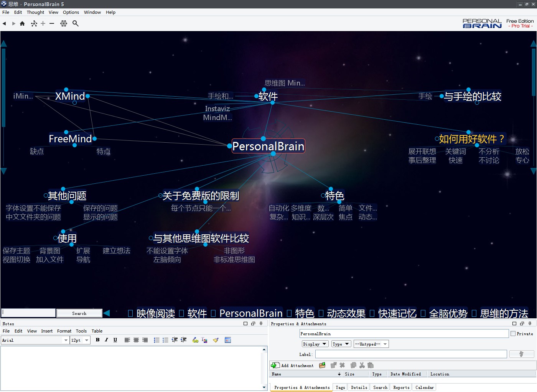Open the Display dropdown

(x=315, y=344)
